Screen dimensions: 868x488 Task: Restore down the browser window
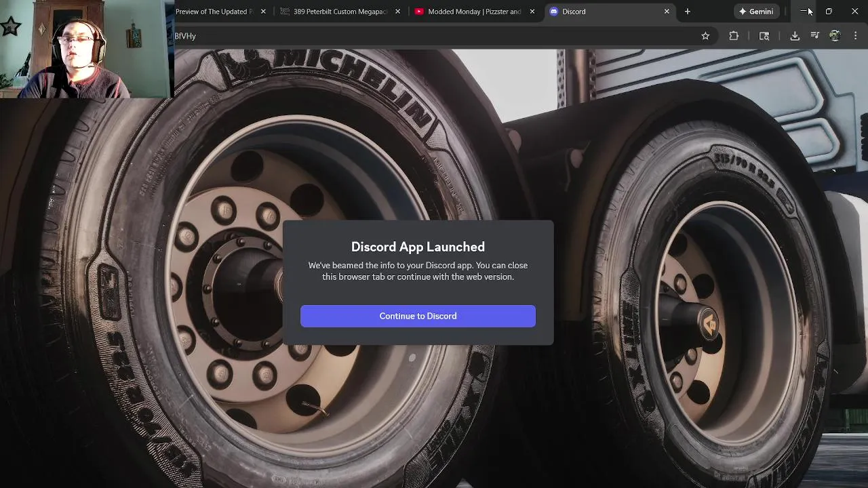click(829, 12)
